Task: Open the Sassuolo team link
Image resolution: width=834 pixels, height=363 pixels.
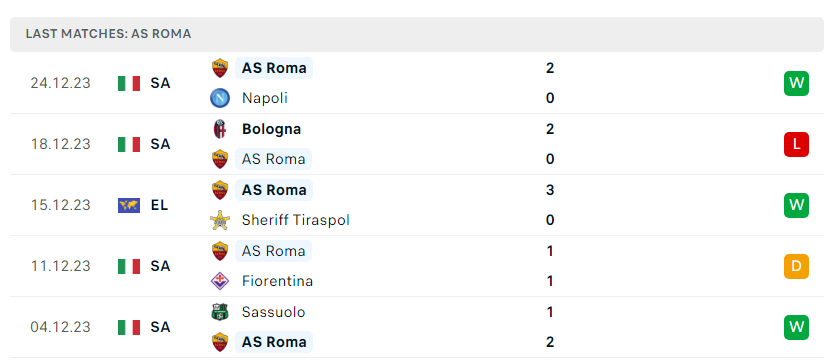Action: [273, 312]
